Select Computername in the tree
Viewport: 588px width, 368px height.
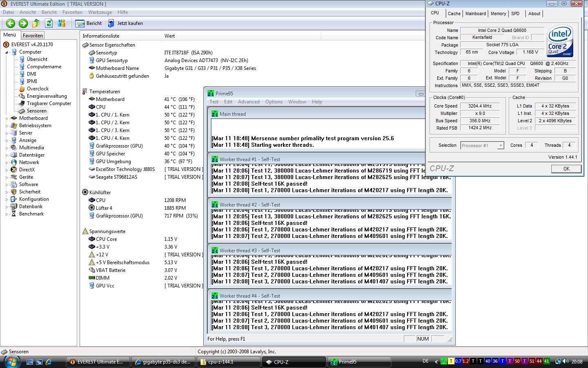(x=44, y=67)
